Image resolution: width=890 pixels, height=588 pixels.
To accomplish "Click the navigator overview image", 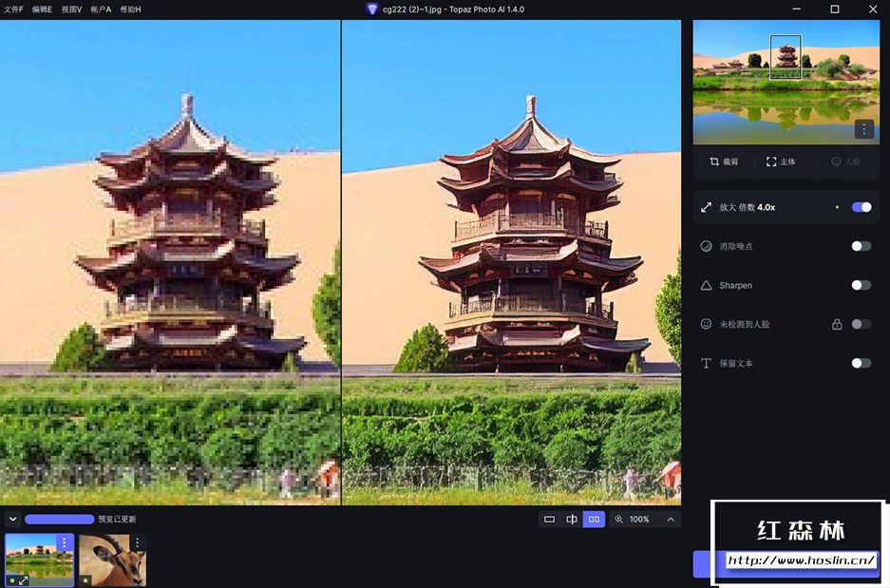I will [x=786, y=83].
